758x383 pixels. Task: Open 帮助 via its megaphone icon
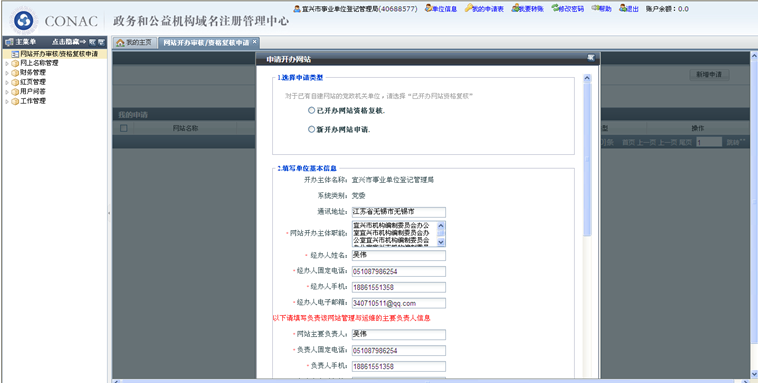(x=595, y=8)
